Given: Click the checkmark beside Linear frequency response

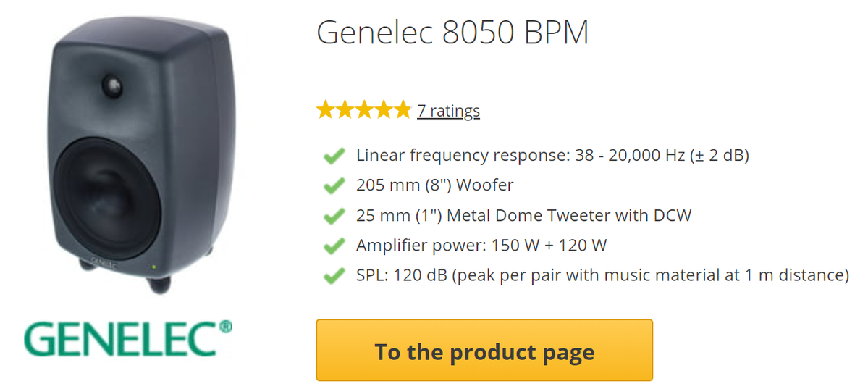Looking at the screenshot, I should coord(333,156).
